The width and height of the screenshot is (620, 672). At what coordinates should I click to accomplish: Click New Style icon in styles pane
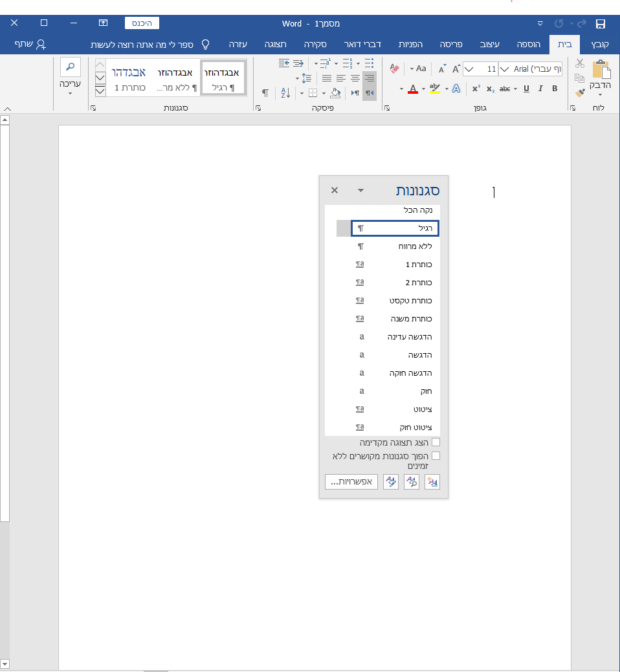click(x=432, y=482)
